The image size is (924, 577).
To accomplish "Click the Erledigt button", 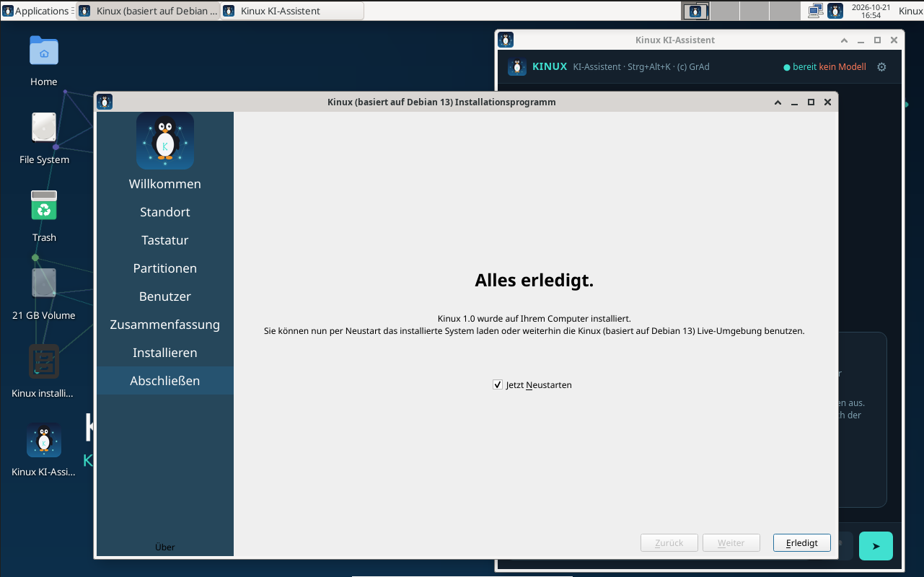I will [x=801, y=543].
